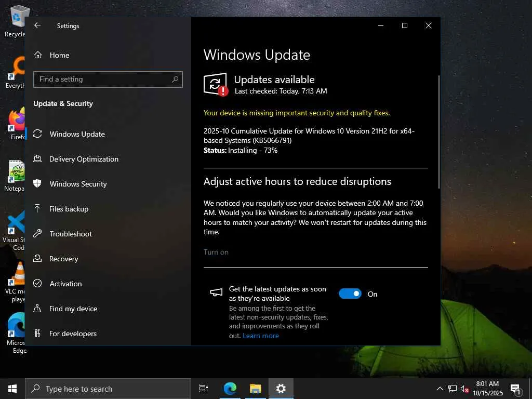Screen dimensions: 532x399
Task: Click the Find my device icon
Action: pyautogui.click(x=37, y=309)
